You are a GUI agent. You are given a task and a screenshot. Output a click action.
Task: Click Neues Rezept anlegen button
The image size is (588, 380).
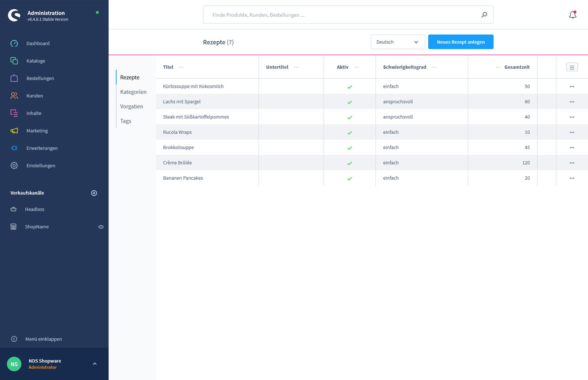461,42
